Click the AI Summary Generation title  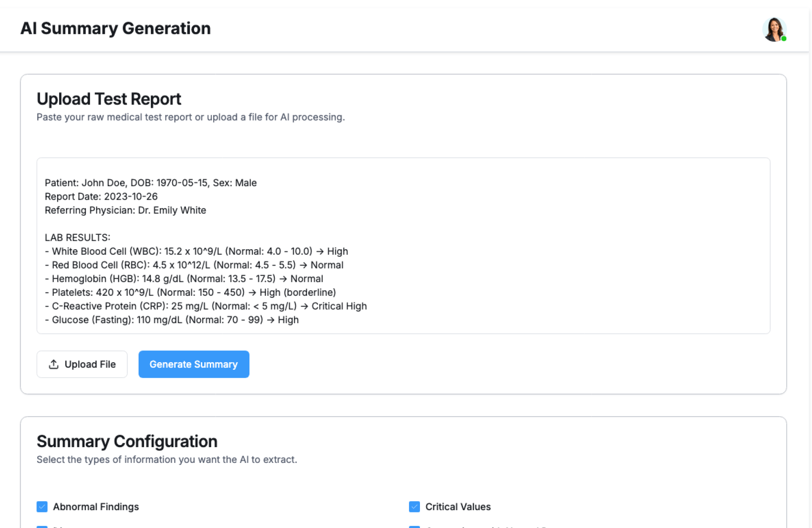[x=115, y=28]
